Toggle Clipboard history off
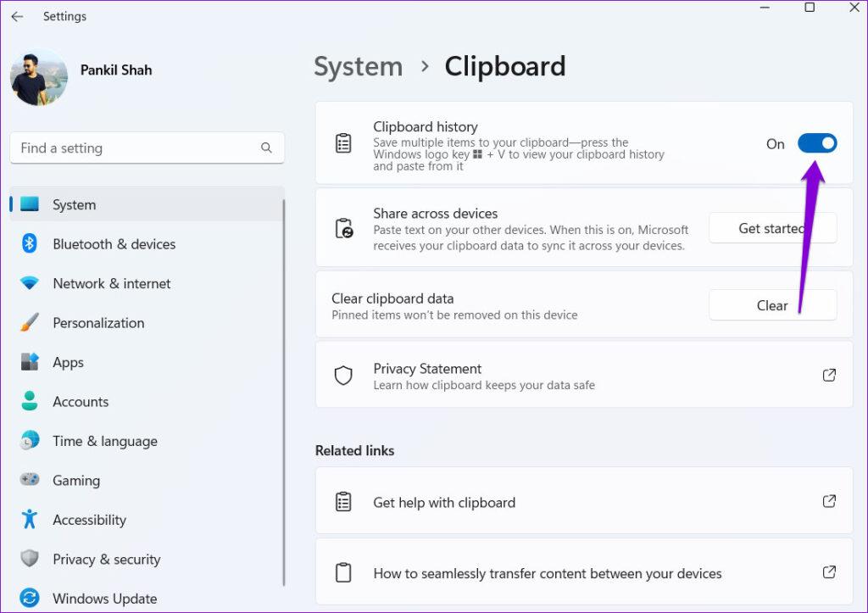868x613 pixels. tap(816, 143)
